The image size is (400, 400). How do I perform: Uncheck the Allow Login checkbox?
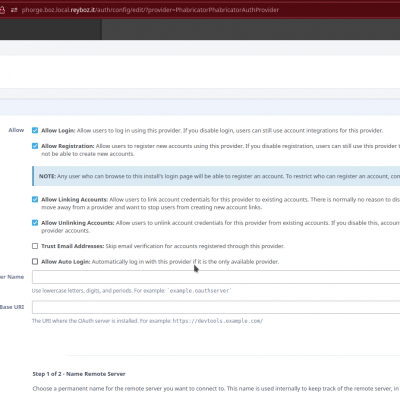tap(35, 130)
